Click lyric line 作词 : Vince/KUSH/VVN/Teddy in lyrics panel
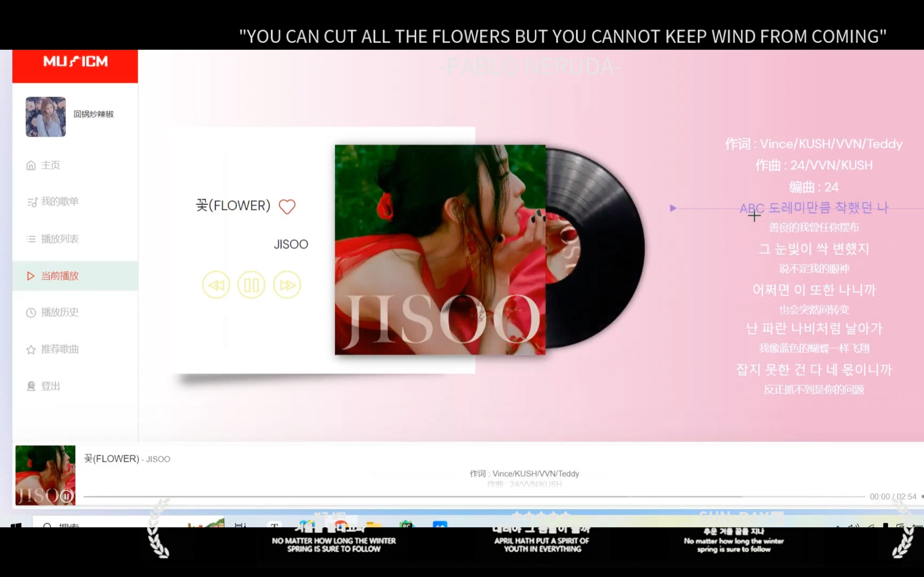Viewport: 924px width, 577px height. click(814, 144)
